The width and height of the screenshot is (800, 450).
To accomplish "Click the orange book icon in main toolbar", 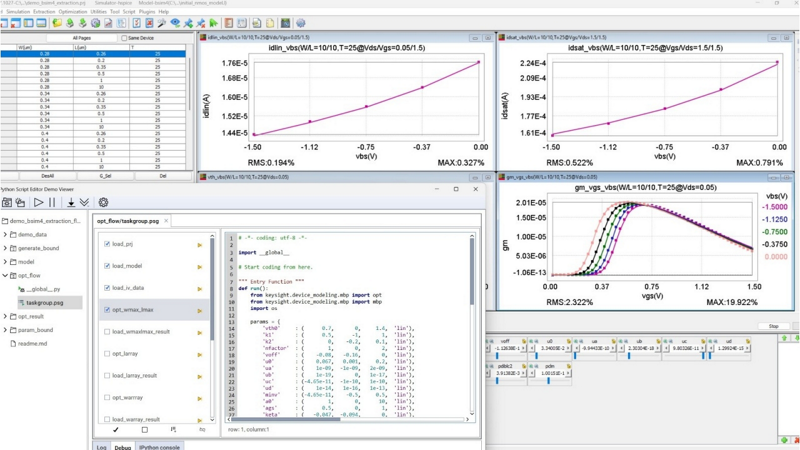I will [x=229, y=23].
